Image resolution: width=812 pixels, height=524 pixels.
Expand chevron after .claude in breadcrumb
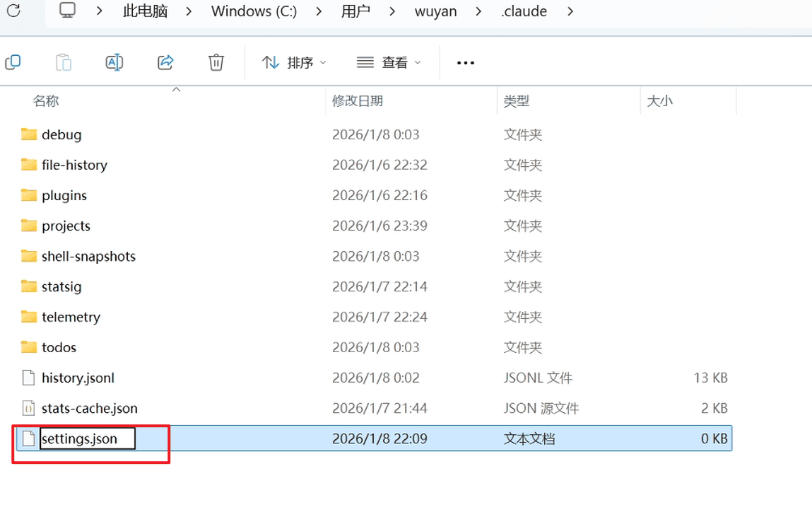(x=570, y=12)
